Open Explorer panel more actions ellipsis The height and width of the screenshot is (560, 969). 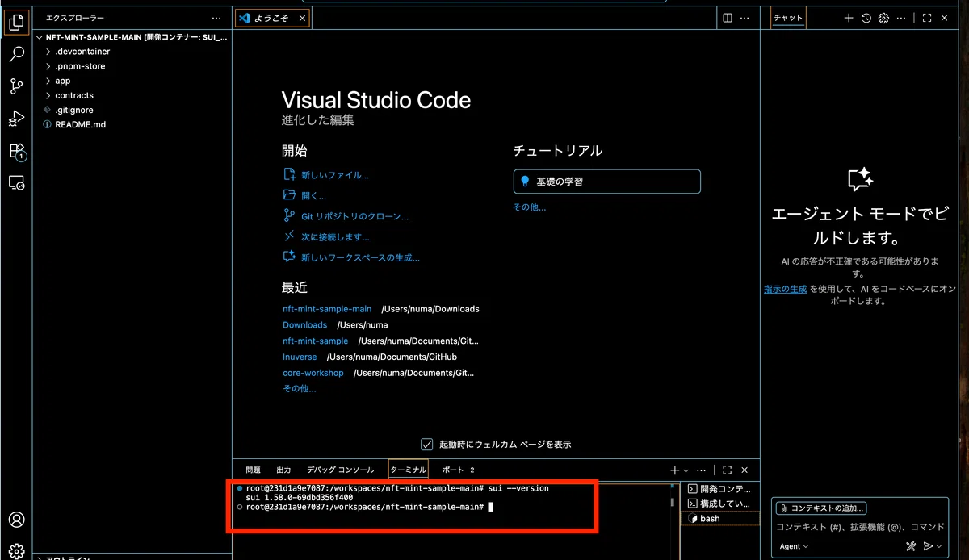[x=216, y=18]
